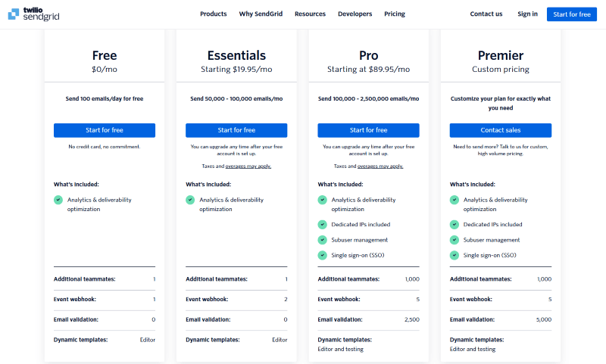Image resolution: width=606 pixels, height=364 pixels.
Task: Open the Products menu
Action: click(x=214, y=14)
